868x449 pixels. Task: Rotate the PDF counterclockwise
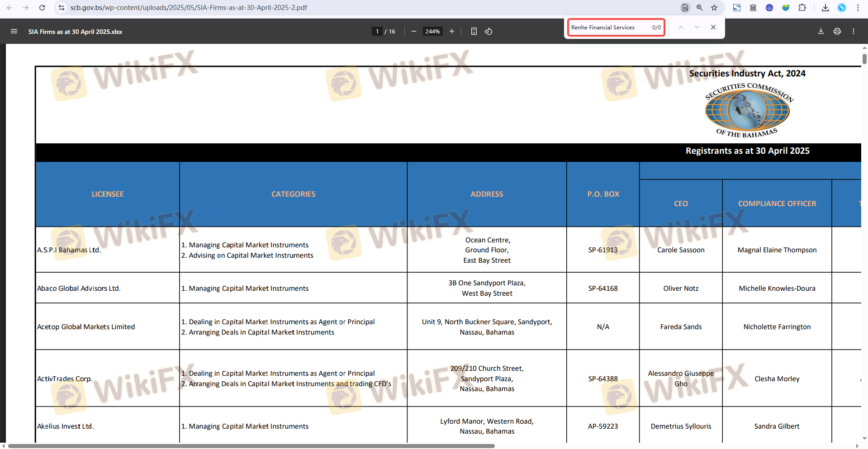click(x=489, y=32)
